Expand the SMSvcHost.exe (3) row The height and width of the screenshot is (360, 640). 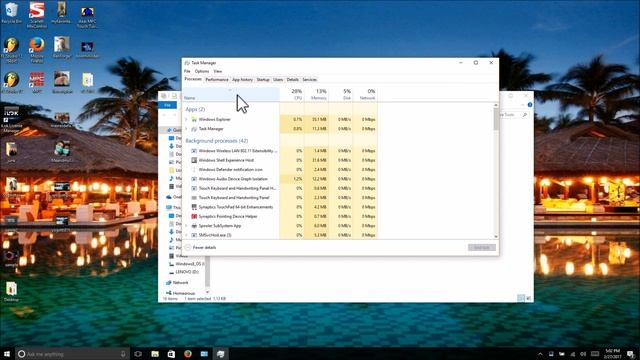click(187, 235)
